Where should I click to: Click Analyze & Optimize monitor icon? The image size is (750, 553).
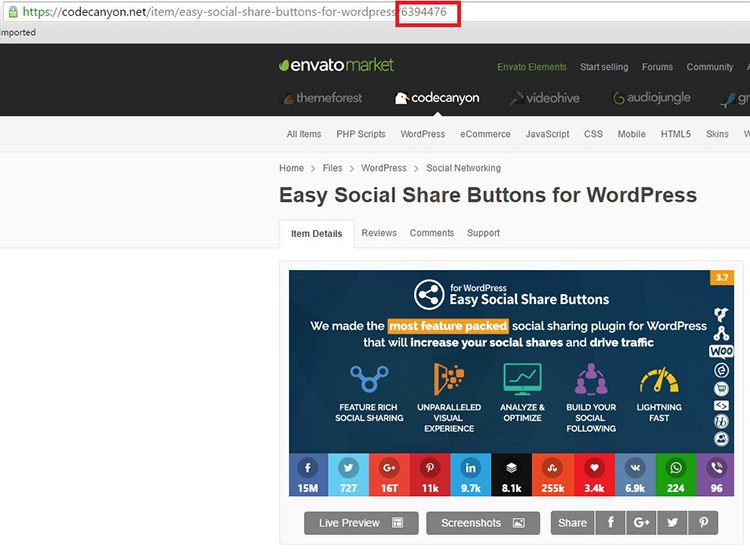tap(522, 379)
